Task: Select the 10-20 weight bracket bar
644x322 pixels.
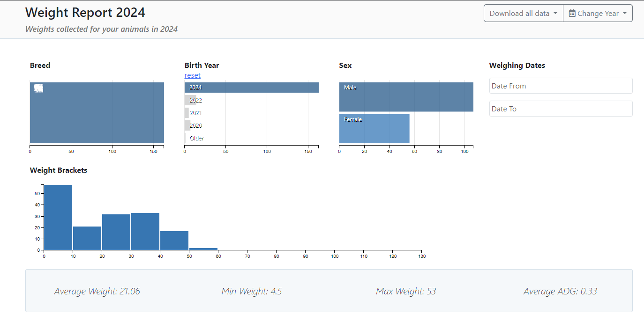Action: 87,238
